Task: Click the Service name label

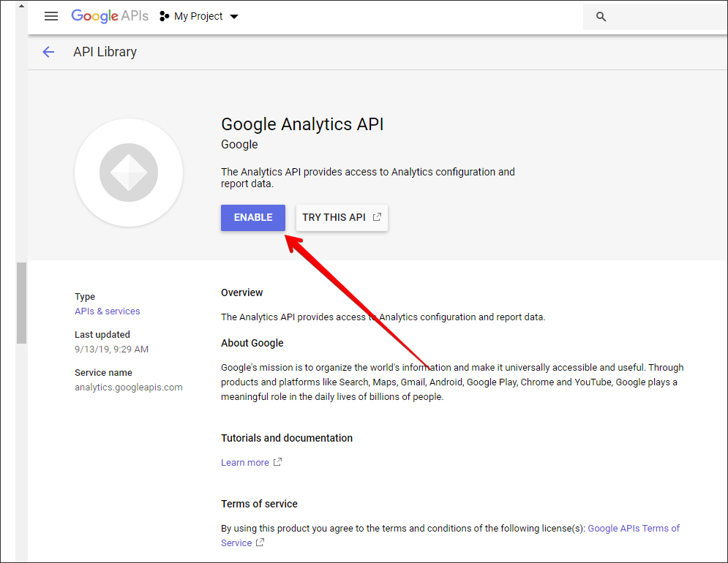Action: (x=103, y=372)
